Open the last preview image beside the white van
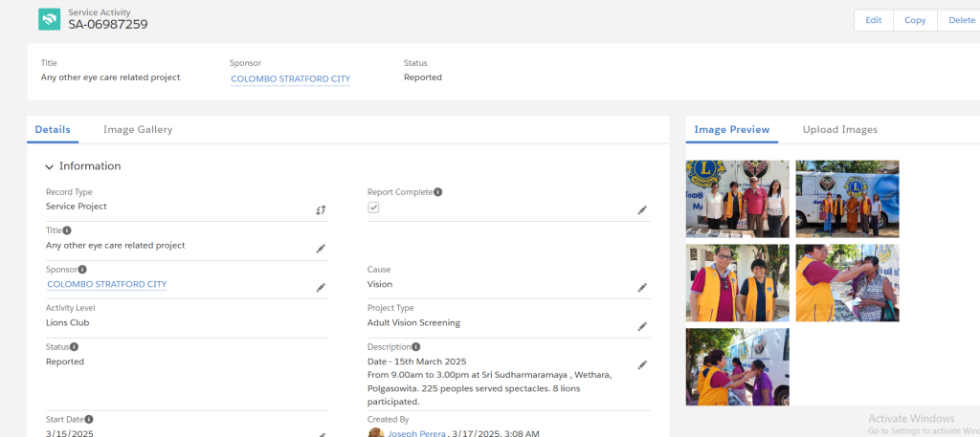Viewport: 980px width, 437px height. coord(738,367)
